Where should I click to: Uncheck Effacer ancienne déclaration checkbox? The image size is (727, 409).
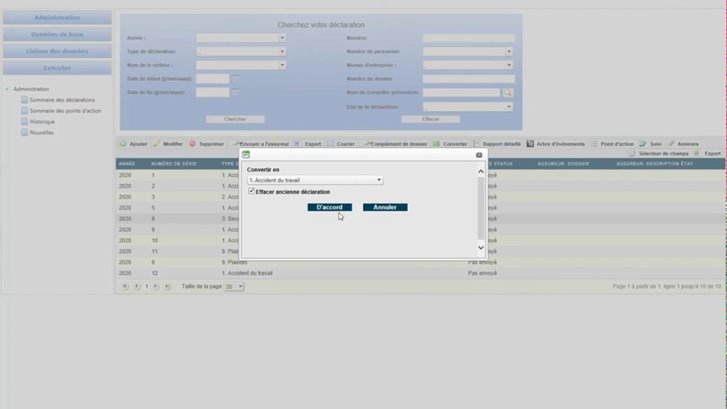[x=252, y=191]
